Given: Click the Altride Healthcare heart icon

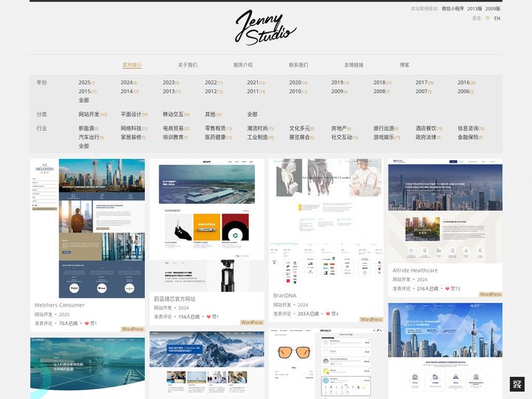Looking at the screenshot, I should [x=447, y=289].
